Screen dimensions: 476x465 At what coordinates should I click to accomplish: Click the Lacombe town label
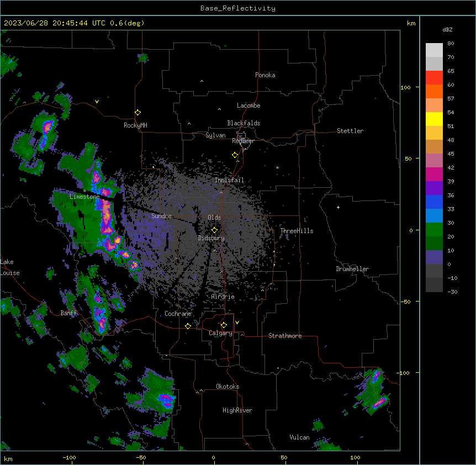pos(248,105)
